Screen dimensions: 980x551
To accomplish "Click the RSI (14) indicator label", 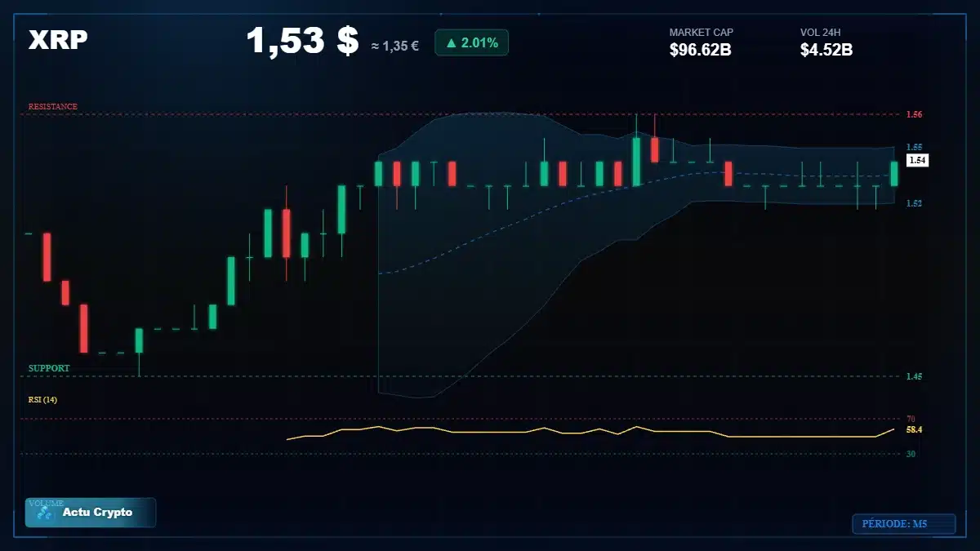I will [x=43, y=399].
